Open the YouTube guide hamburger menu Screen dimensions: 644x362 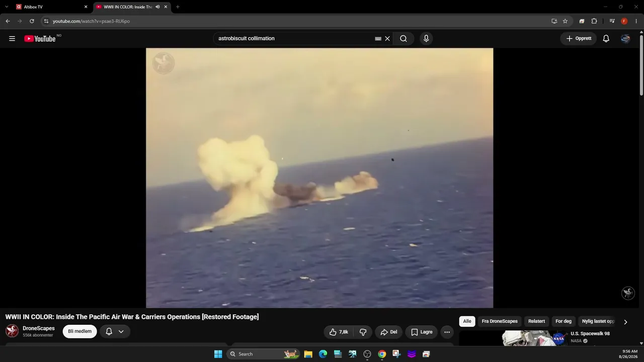[x=12, y=39]
